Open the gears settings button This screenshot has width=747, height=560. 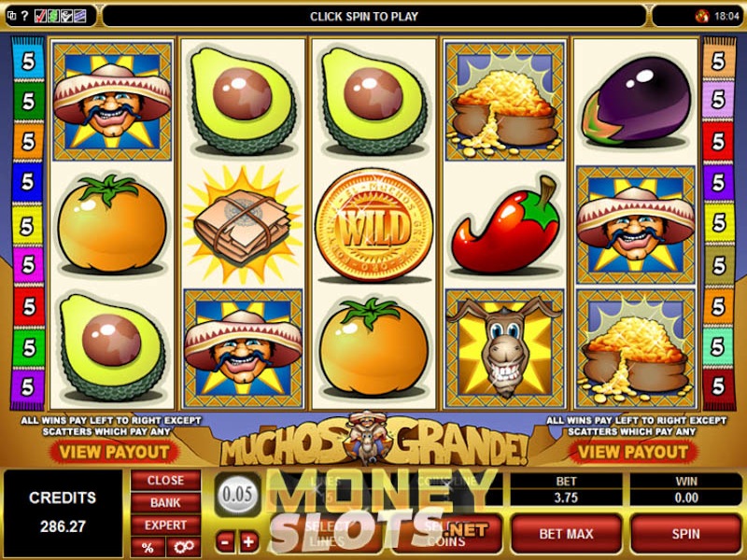coord(183,547)
